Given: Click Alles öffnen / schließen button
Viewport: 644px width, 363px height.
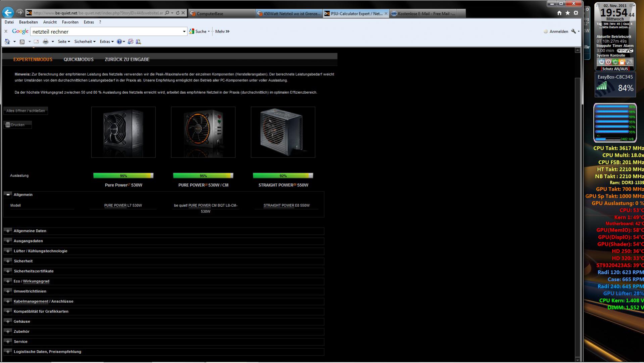Looking at the screenshot, I should pos(26,111).
